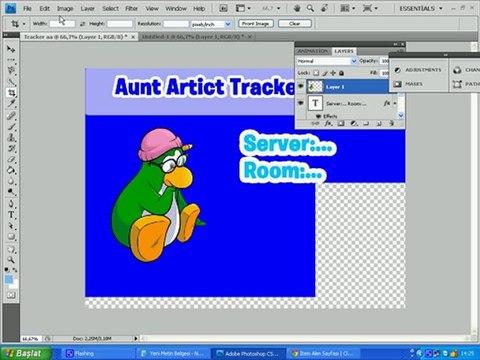Viewport: 480px width, 360px height.
Task: Create a new layer group
Action: tap(366, 124)
